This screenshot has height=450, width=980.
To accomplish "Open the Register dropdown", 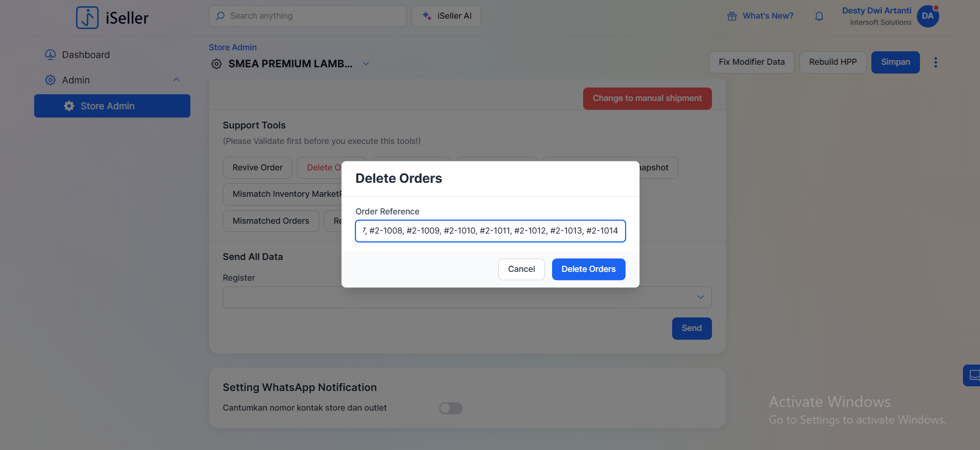I will pos(467,297).
